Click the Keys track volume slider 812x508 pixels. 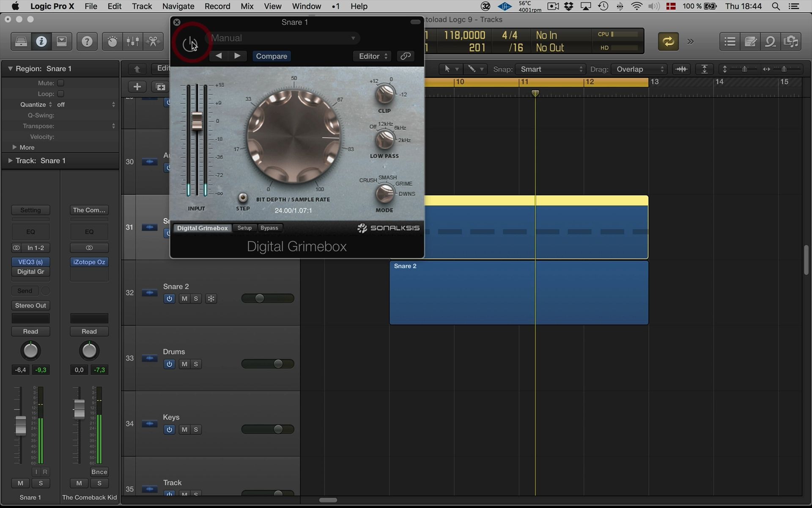point(268,429)
